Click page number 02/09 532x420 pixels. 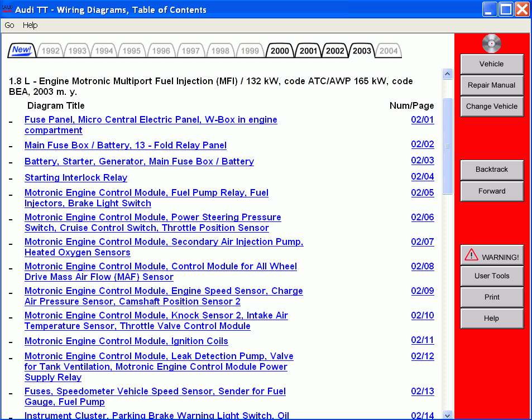tap(423, 291)
